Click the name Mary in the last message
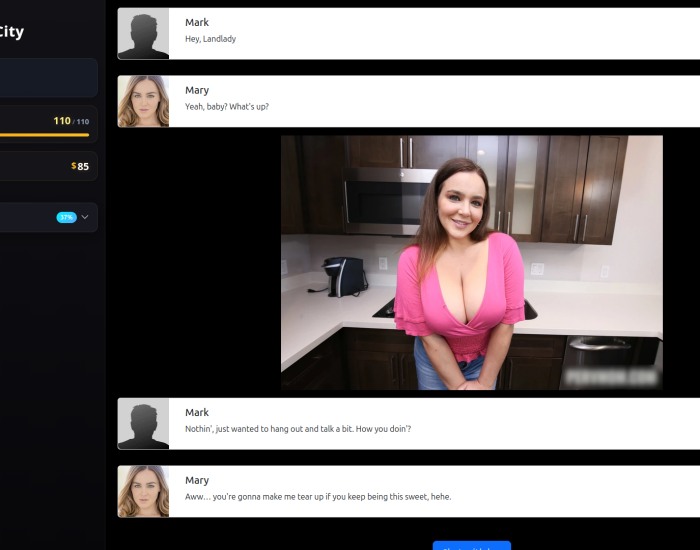 pos(197,480)
